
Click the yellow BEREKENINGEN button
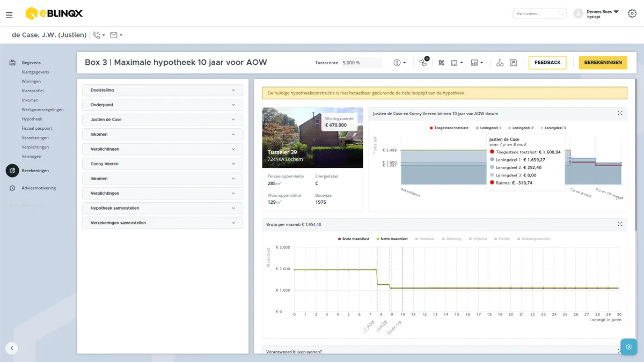(603, 63)
